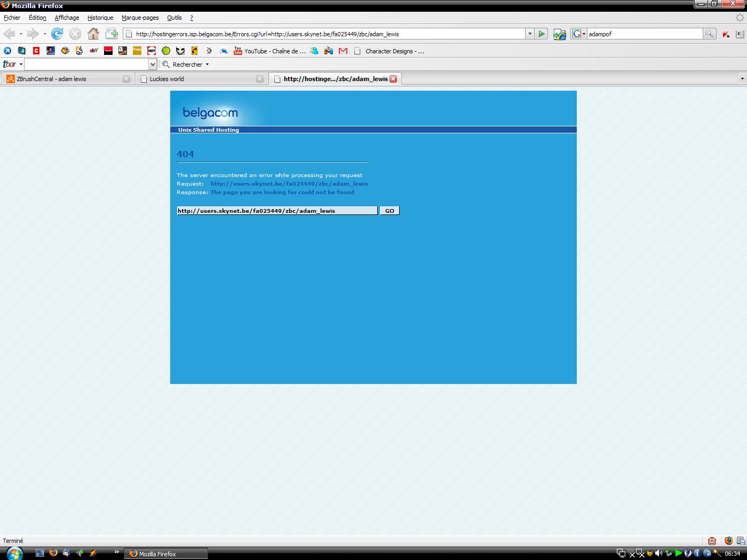Click the Stop loading button

pyautogui.click(x=75, y=34)
